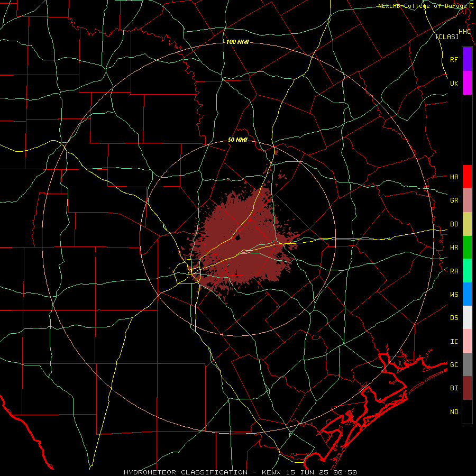Select the BD yellow legend swatch
Image resolution: width=476 pixels, height=476 pixels.
467,224
